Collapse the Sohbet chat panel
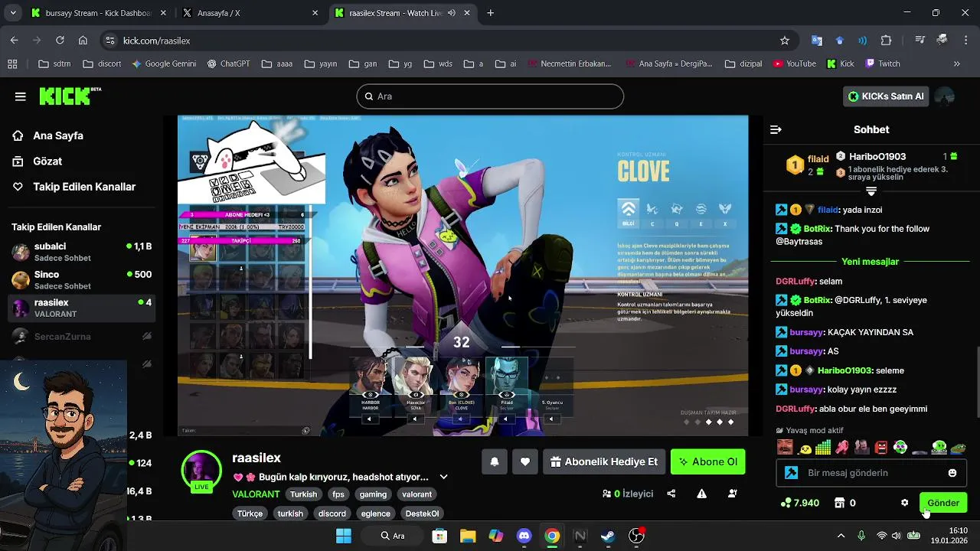 776,129
